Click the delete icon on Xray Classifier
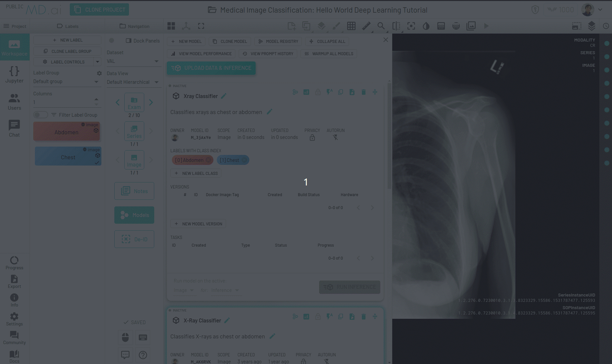 coord(363,92)
